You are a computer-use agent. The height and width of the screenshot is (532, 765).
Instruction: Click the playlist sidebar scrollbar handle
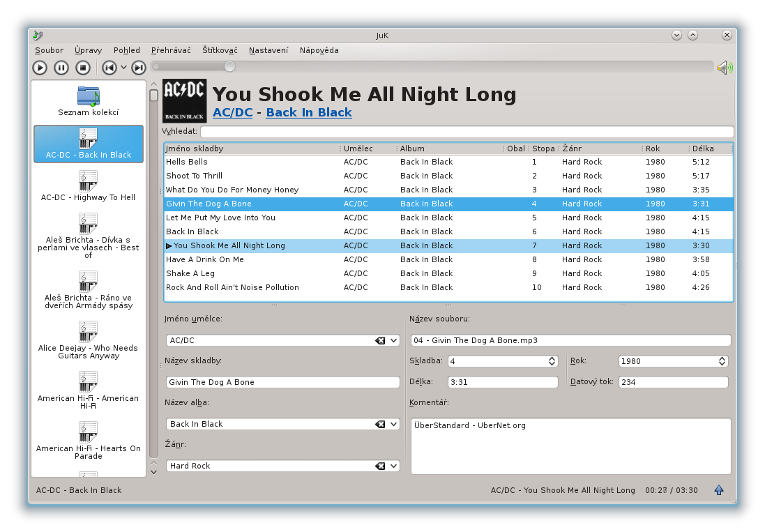pyautogui.click(x=153, y=95)
